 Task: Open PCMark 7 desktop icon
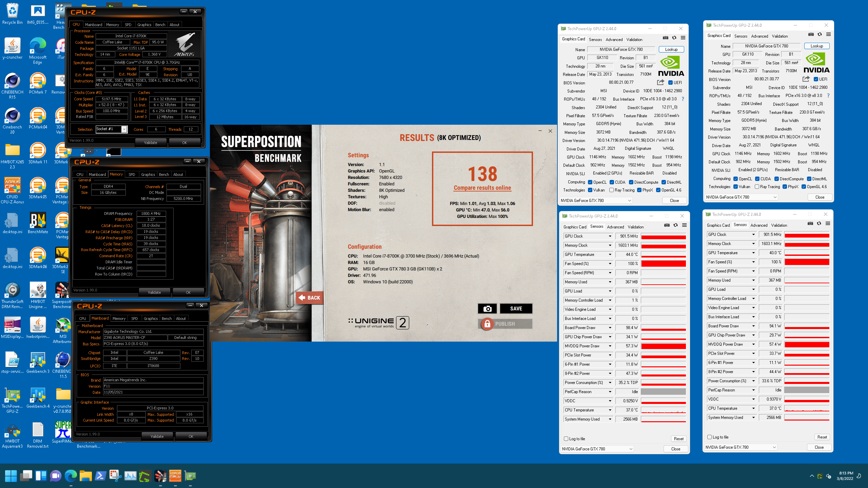point(38,83)
